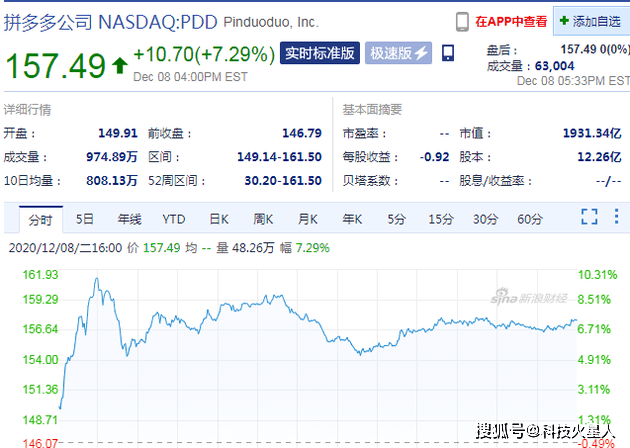Click the Pinduoduo, Inc. company name
630x448 pixels.
click(271, 23)
